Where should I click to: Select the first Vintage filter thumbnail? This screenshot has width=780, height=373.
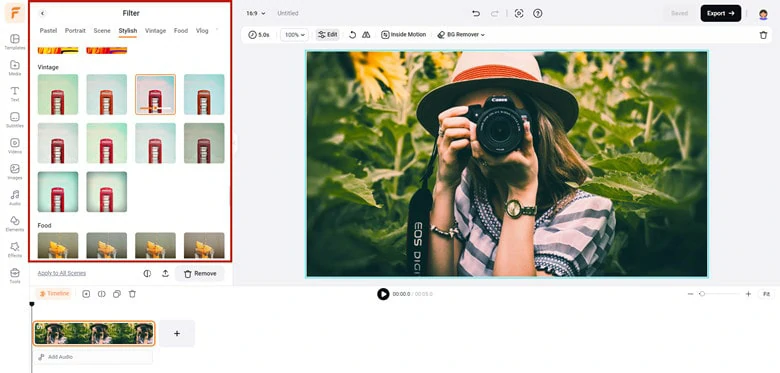point(58,94)
